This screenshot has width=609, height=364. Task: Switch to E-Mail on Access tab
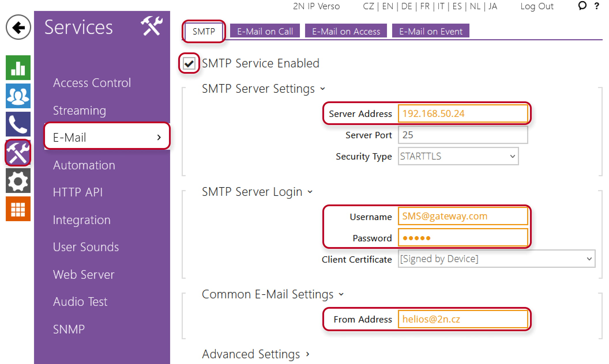click(346, 31)
